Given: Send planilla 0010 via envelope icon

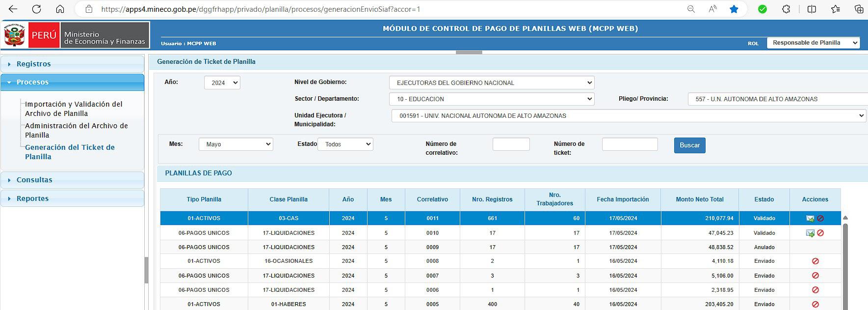Looking at the screenshot, I should pyautogui.click(x=810, y=233).
